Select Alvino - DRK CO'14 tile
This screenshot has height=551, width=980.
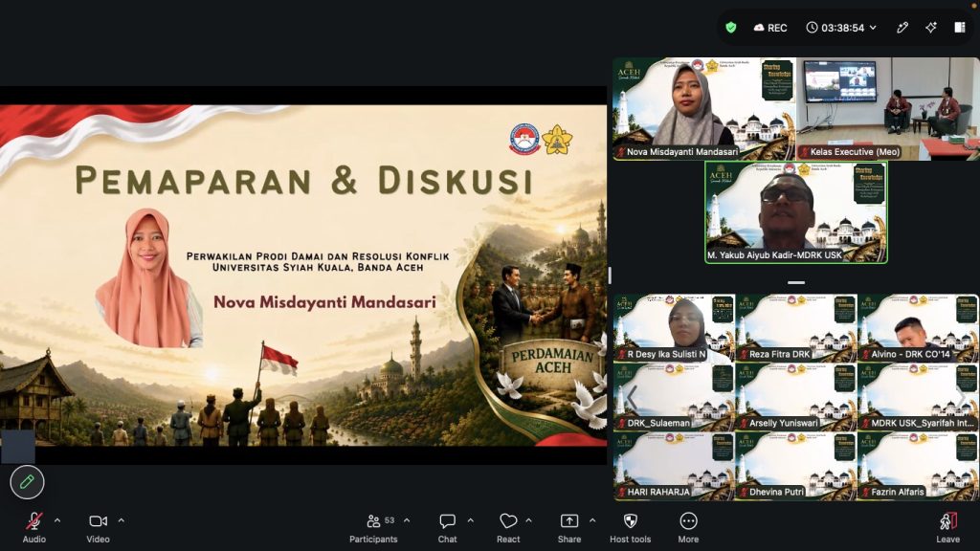click(x=919, y=328)
